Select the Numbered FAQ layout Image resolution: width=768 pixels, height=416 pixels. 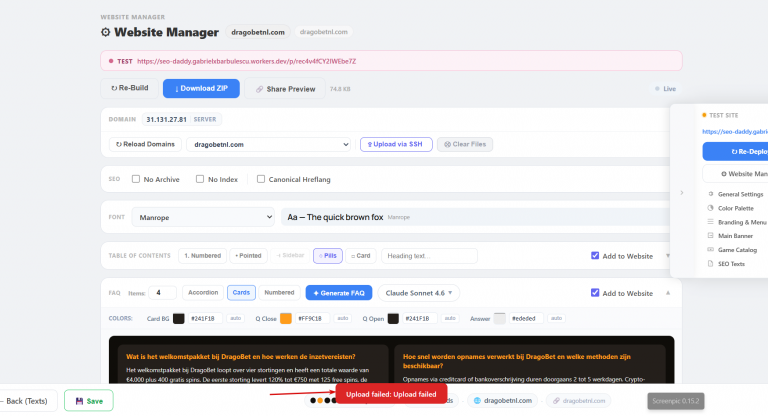(279, 293)
